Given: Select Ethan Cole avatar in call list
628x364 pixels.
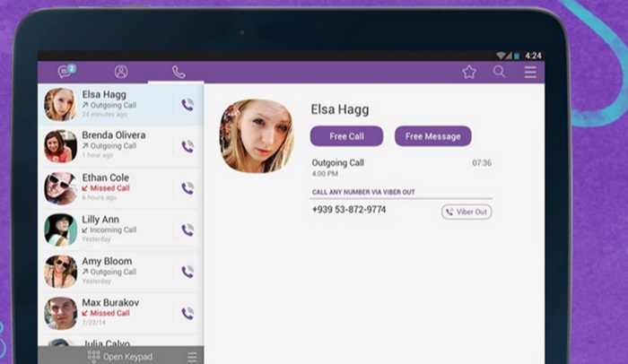Looking at the screenshot, I should 60,188.
